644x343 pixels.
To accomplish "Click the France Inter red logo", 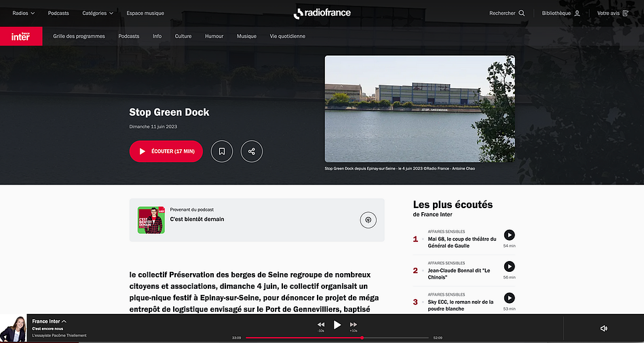I will (21, 36).
